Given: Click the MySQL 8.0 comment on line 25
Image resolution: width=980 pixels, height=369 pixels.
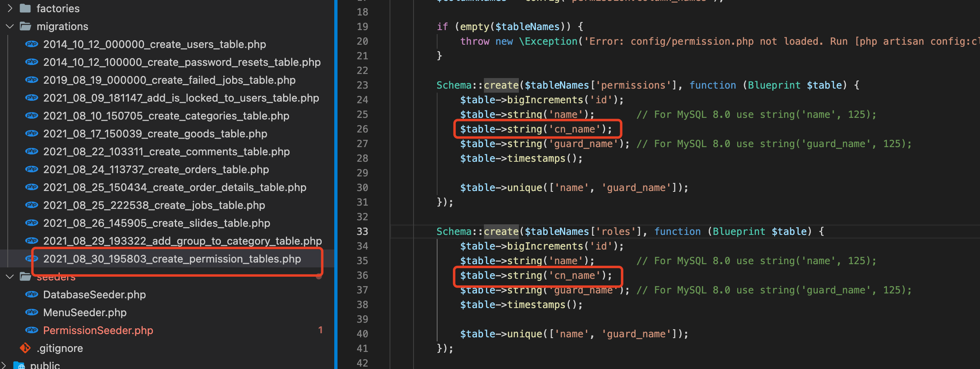Looking at the screenshot, I should [756, 114].
